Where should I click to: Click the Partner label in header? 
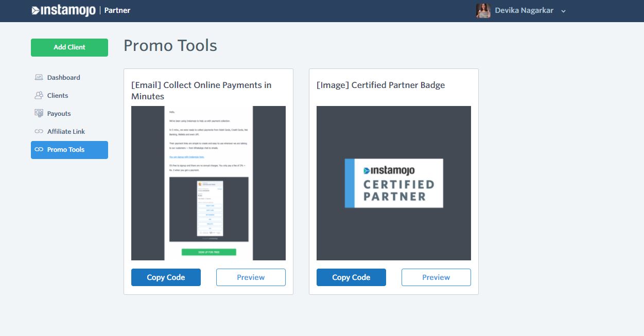click(x=117, y=10)
